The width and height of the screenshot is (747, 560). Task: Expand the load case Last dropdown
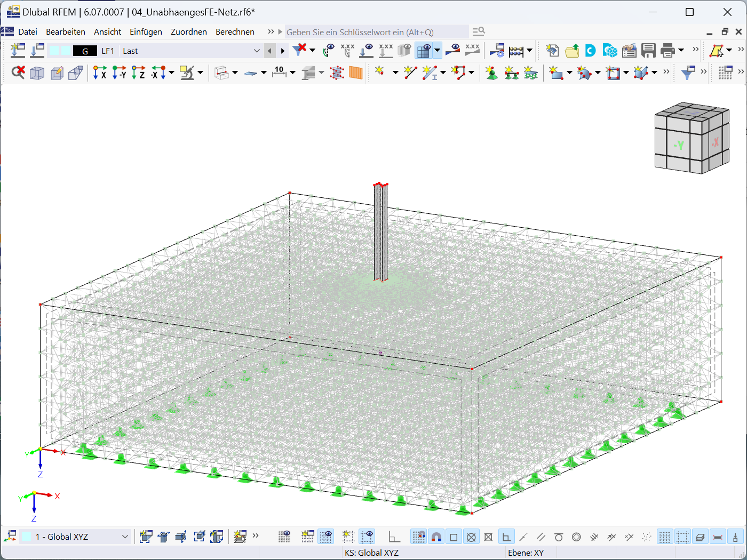tap(257, 51)
